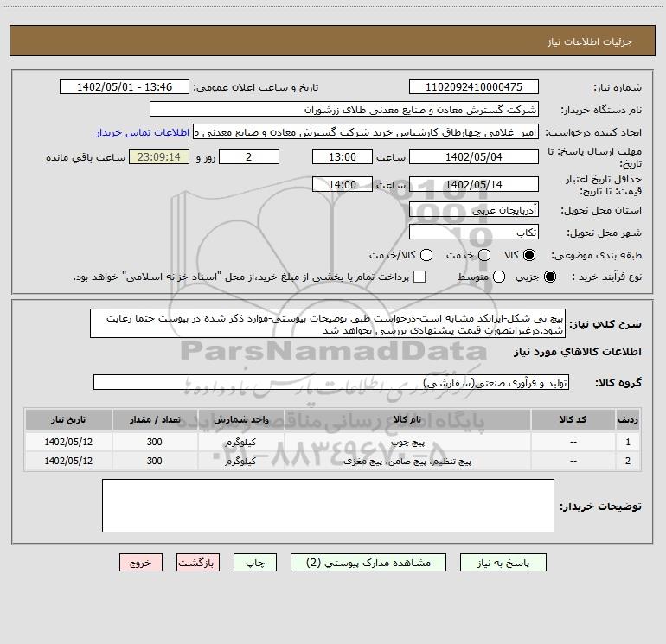
Task: Click the شماره نیاز field 1102092410000475
Action: pos(474,87)
